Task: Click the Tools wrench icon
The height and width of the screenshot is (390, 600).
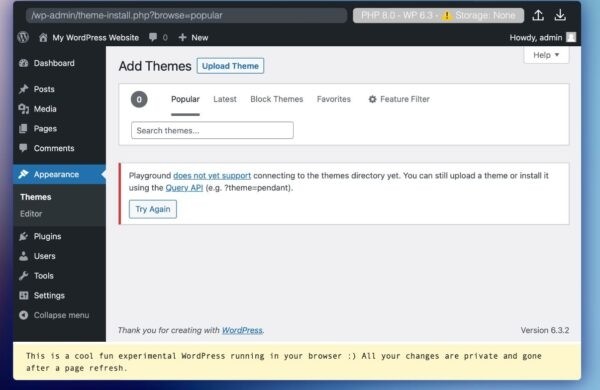Action: point(23,276)
